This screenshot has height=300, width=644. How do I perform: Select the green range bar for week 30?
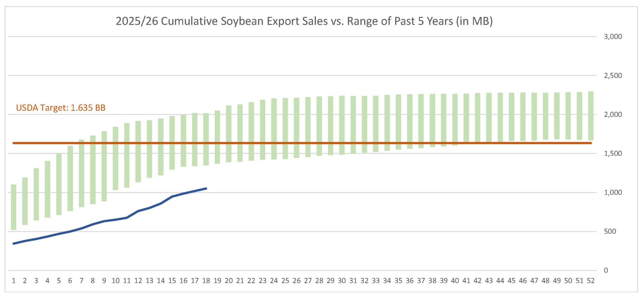(x=342, y=125)
